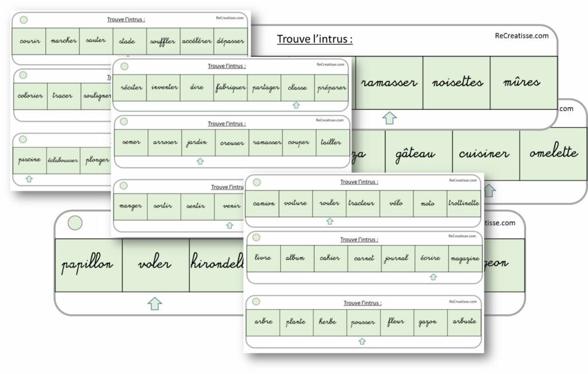
Task: Choose the word "trottinette" in the vehicles row
Action: pyautogui.click(x=463, y=203)
